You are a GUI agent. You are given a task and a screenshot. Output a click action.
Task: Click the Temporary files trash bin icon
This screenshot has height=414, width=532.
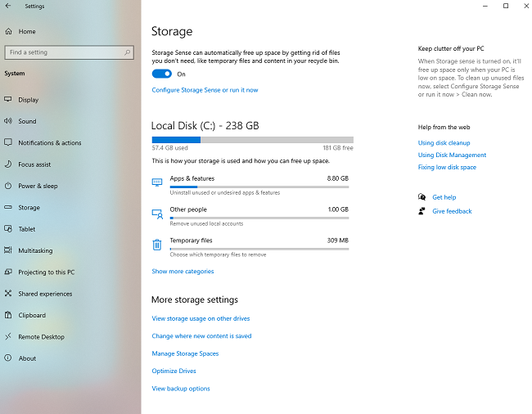(157, 245)
